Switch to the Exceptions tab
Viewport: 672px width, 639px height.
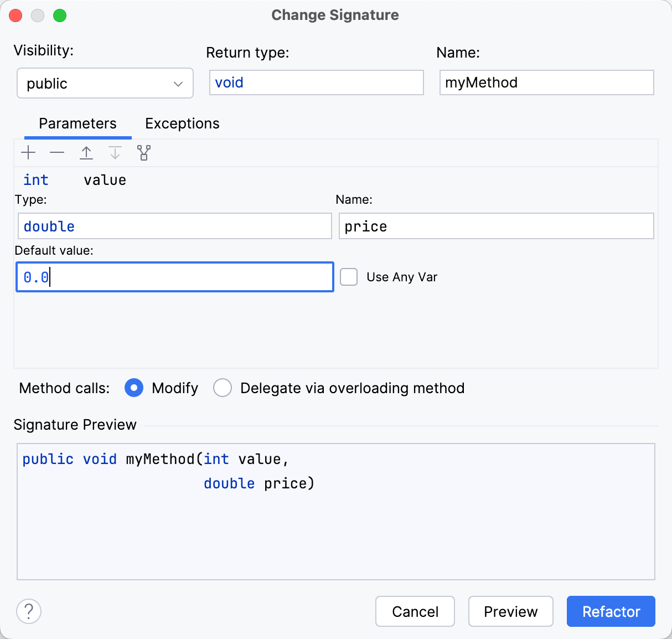(x=182, y=123)
